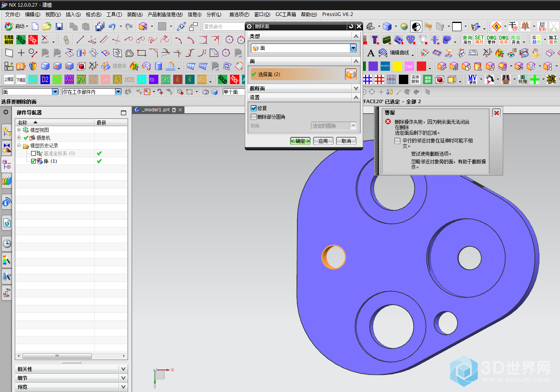The width and height of the screenshot is (560, 392).
Task: Save the part with the floppy disk icon
Action: (59, 26)
